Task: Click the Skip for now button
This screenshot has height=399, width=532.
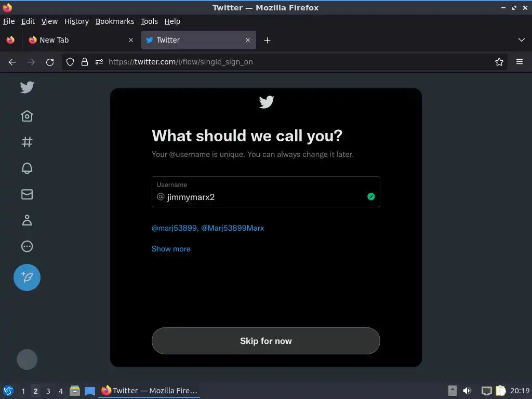Action: (x=265, y=341)
